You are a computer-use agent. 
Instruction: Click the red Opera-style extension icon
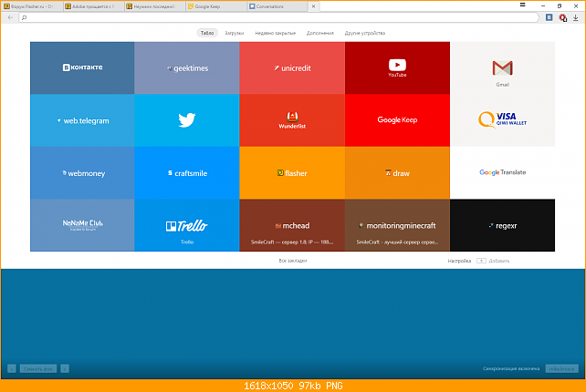click(562, 17)
